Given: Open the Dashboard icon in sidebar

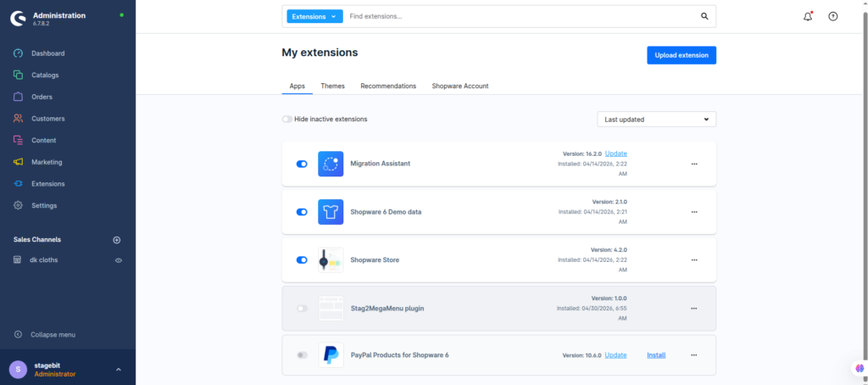Looking at the screenshot, I should pyautogui.click(x=19, y=53).
